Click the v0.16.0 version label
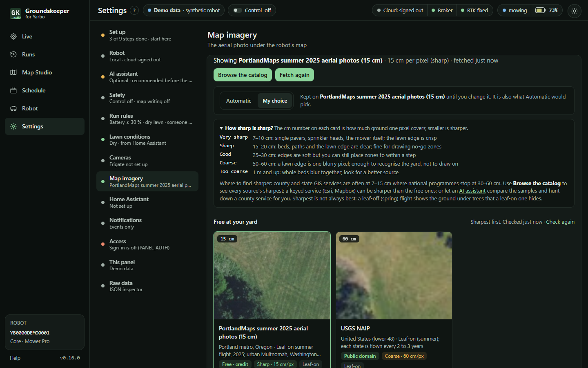This screenshot has height=368, width=588. pos(70,358)
